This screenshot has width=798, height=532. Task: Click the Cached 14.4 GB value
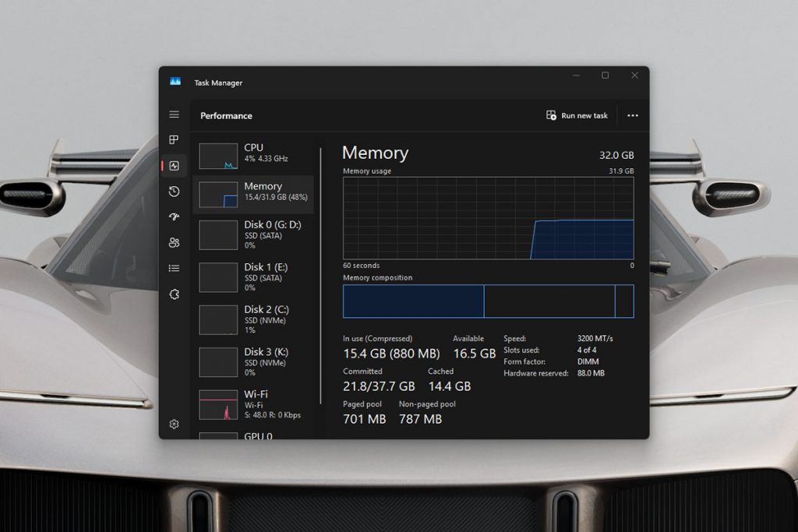450,386
